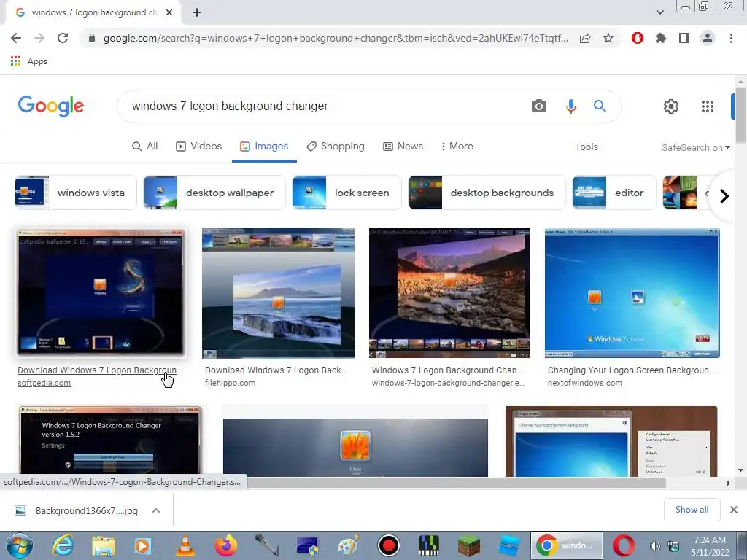The width and height of the screenshot is (747, 560).
Task: Show all downloads
Action: [x=692, y=510]
